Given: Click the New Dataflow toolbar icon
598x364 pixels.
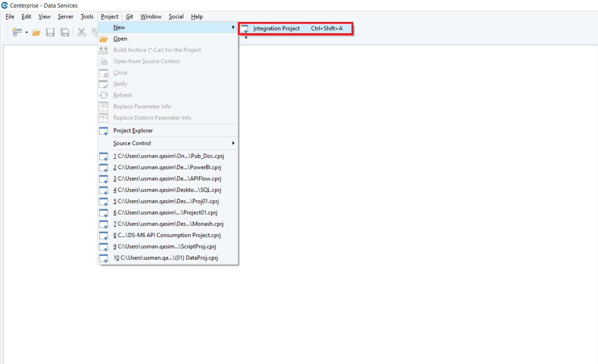Looking at the screenshot, I should pyautogui.click(x=17, y=32).
